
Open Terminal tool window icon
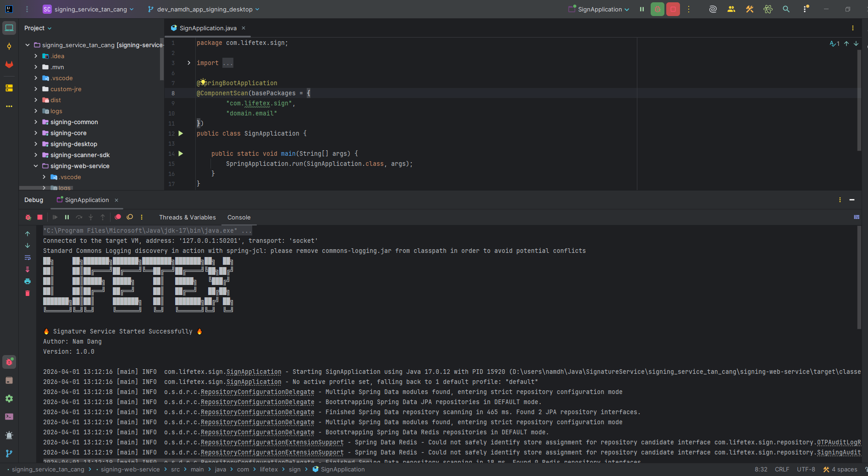9,416
